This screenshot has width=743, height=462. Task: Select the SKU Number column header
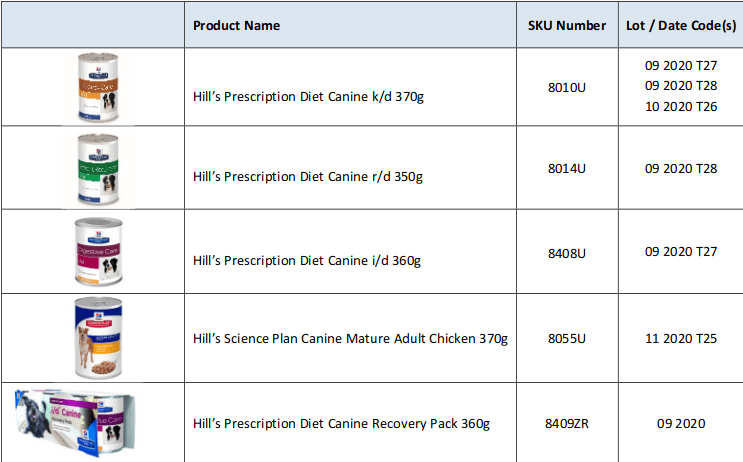pos(567,25)
